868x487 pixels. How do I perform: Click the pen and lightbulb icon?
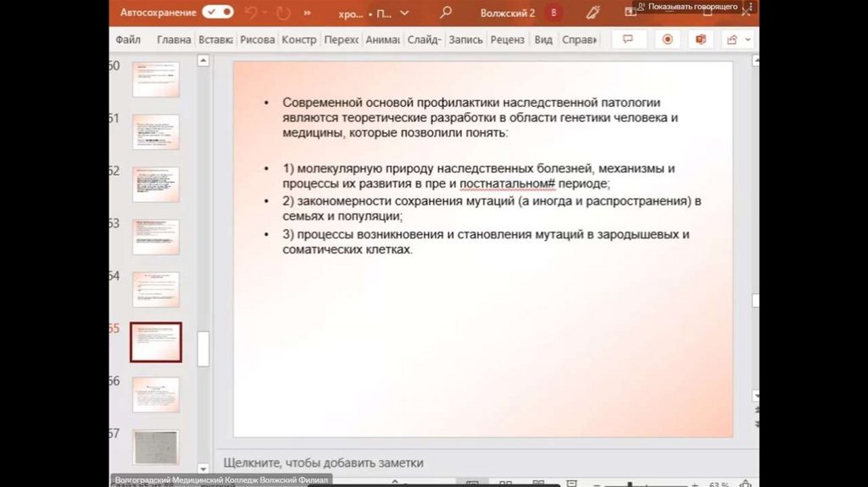593,13
